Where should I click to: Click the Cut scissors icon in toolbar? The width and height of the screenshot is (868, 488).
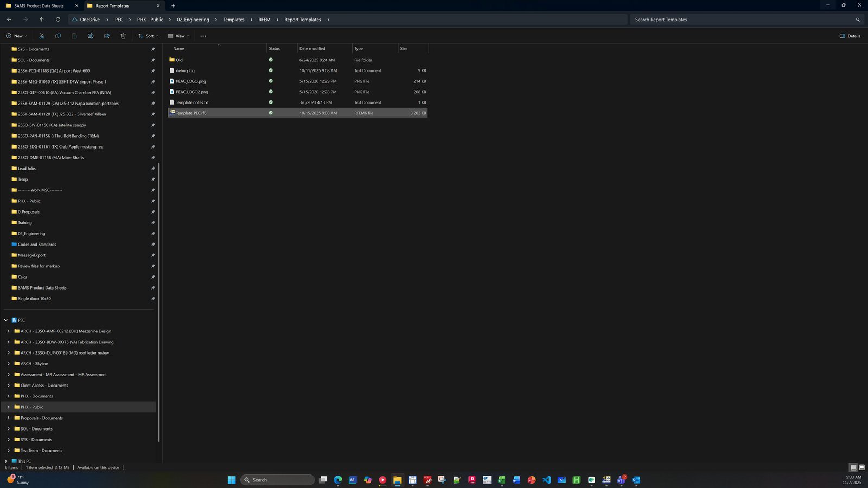41,36
